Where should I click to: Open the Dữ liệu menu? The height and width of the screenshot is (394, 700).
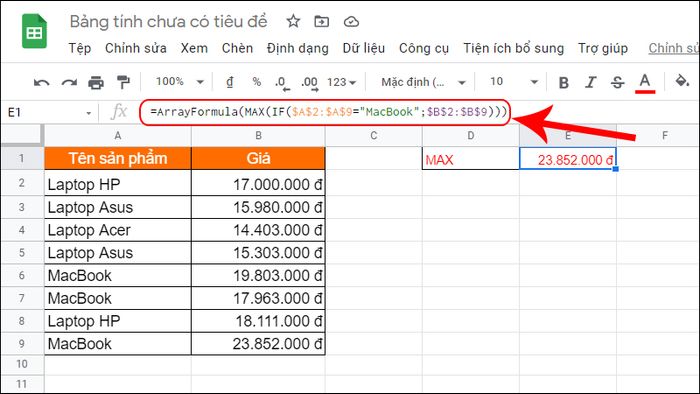point(364,48)
